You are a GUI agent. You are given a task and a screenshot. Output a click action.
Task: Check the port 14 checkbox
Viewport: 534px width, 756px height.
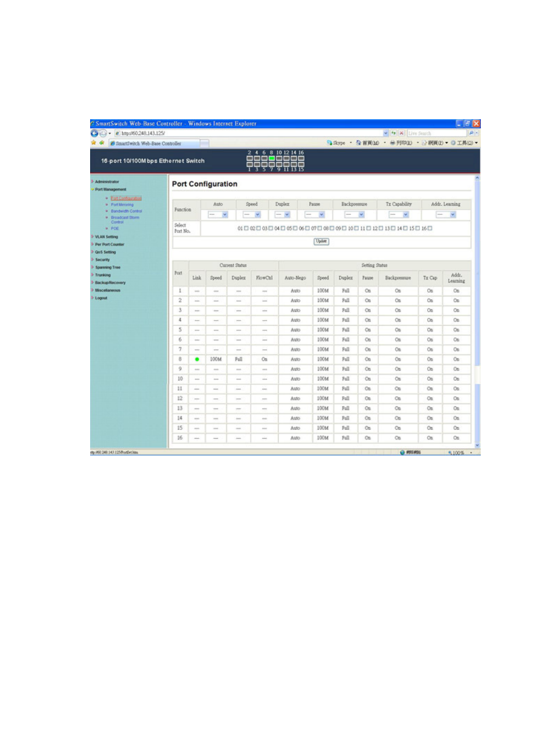[405, 228]
